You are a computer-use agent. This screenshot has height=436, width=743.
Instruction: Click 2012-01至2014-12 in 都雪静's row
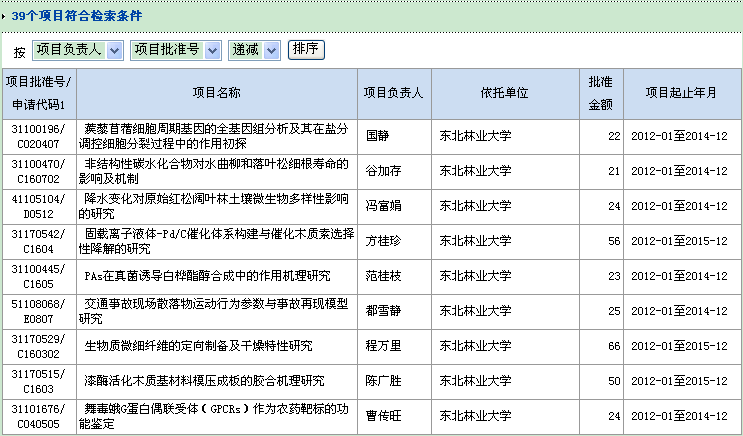679,311
